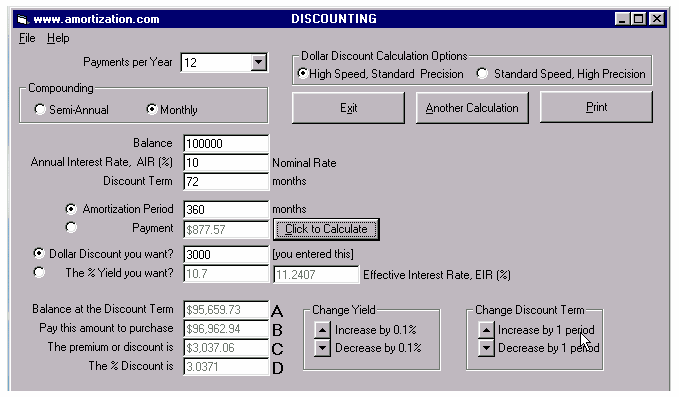This screenshot has height=397, width=679.
Task: Click Decrease Discount Term by 1 period arrow
Action: click(486, 348)
